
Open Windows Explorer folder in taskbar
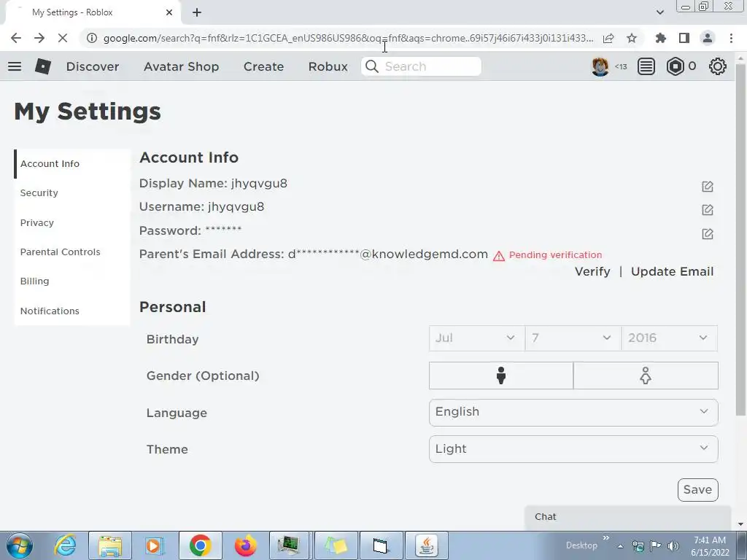(109, 545)
